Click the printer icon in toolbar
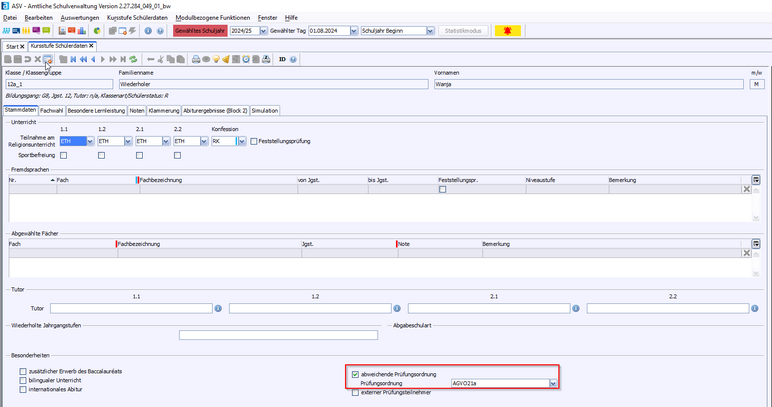This screenshot has width=772, height=407. (196, 59)
